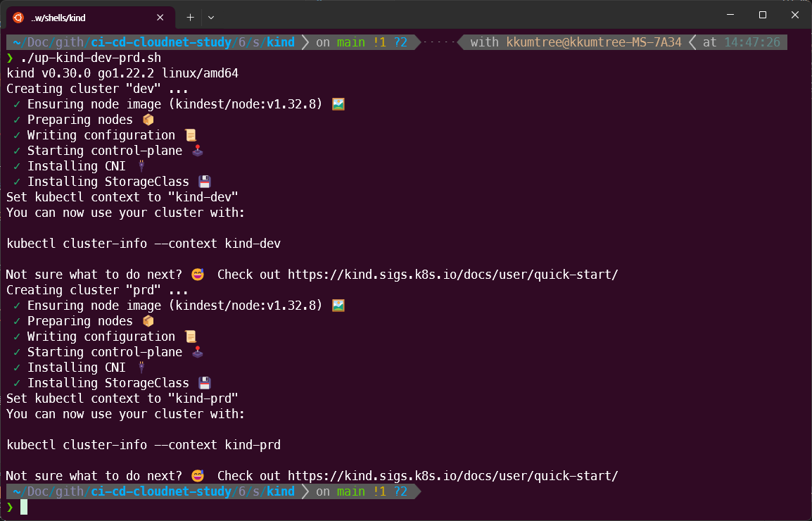Click the top prompt path ci-cd-cloudnet-study
The width and height of the screenshot is (812, 521).
tap(161, 42)
